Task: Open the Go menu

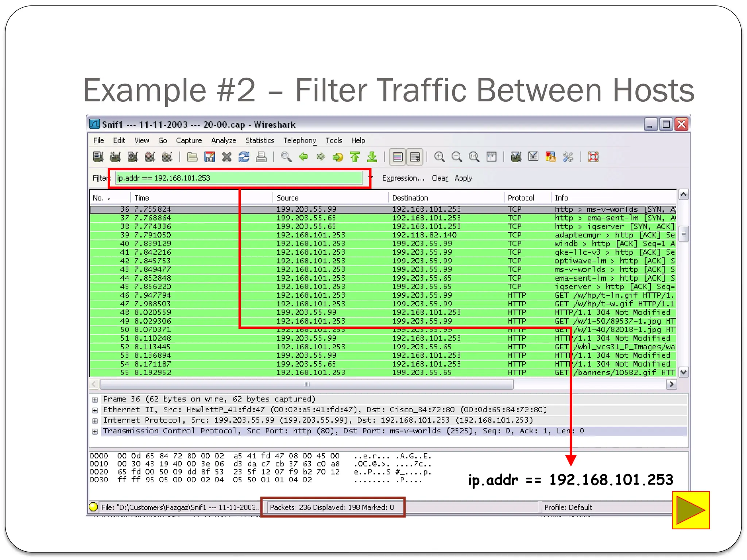Action: 162,140
